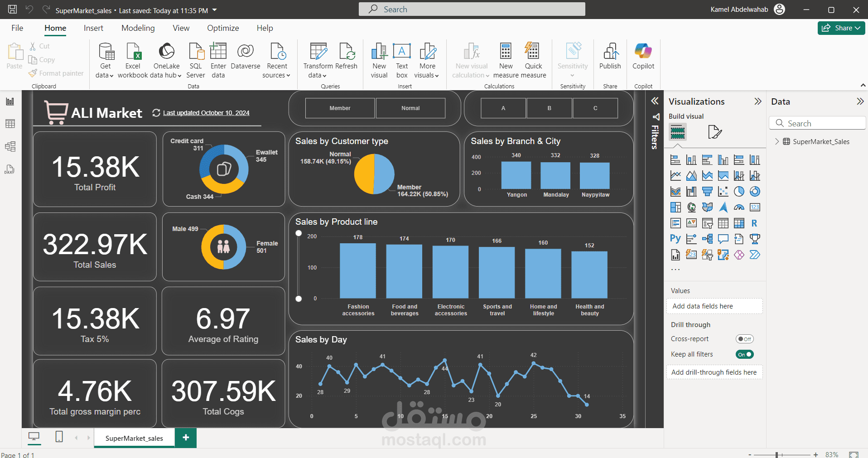Switch to mobile layout icon
Viewport: 868px width, 458px height.
59,437
